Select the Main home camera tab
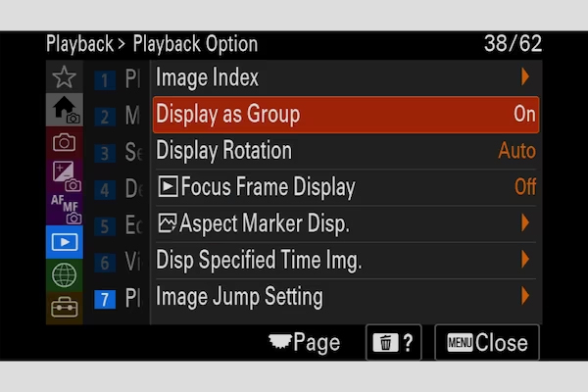 pyautogui.click(x=64, y=110)
